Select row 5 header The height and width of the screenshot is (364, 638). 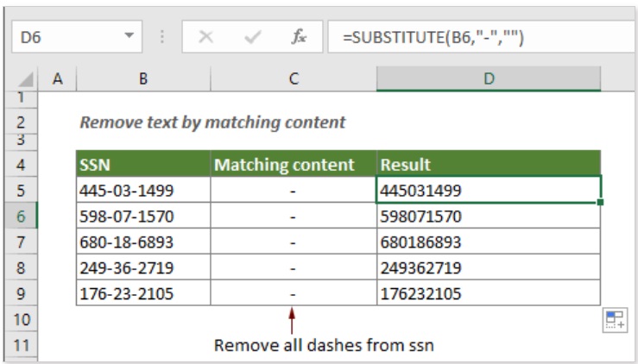coord(22,191)
